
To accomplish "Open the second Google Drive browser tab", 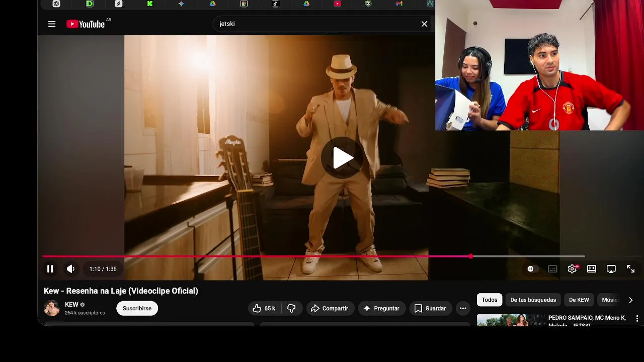I will point(306,4).
